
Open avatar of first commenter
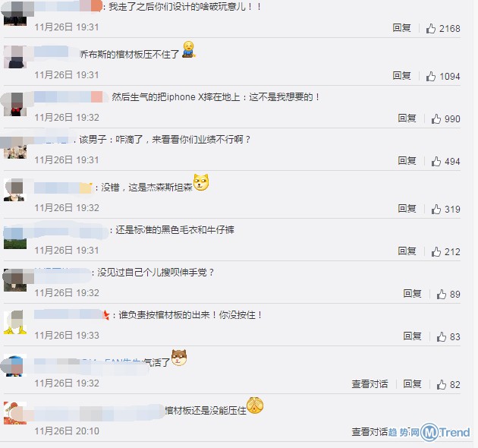(15, 14)
